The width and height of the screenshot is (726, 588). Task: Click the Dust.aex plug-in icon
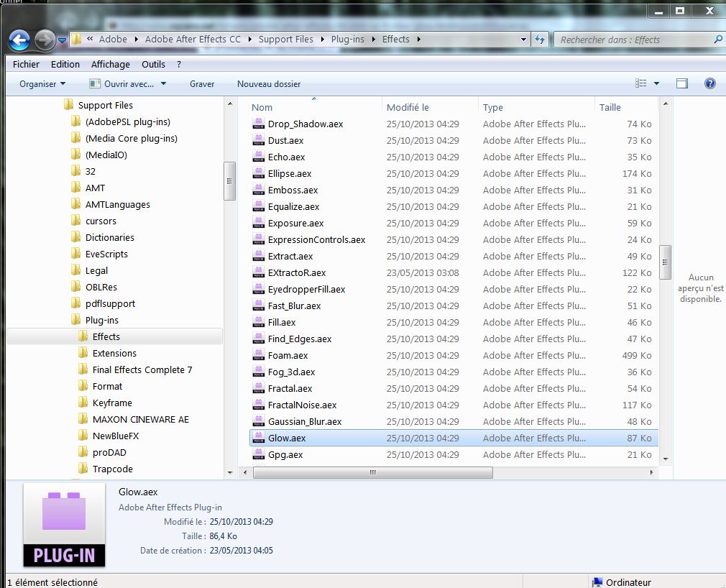click(x=259, y=140)
